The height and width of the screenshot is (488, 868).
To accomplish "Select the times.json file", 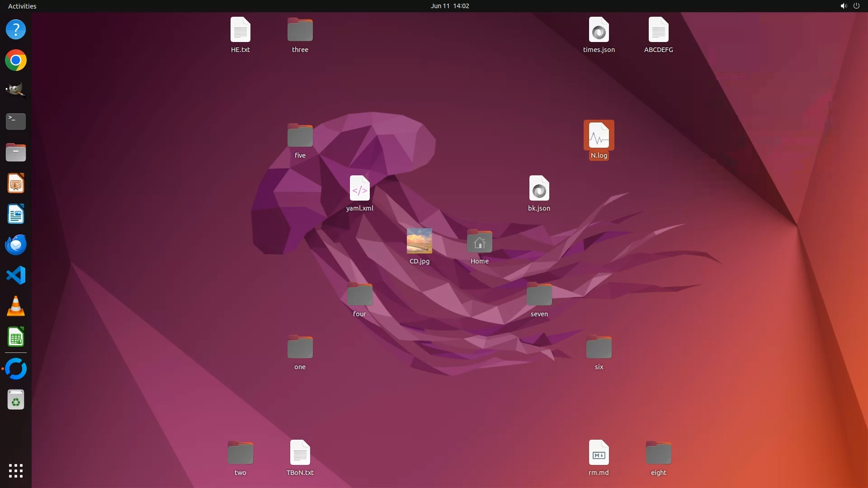I will tap(599, 30).
